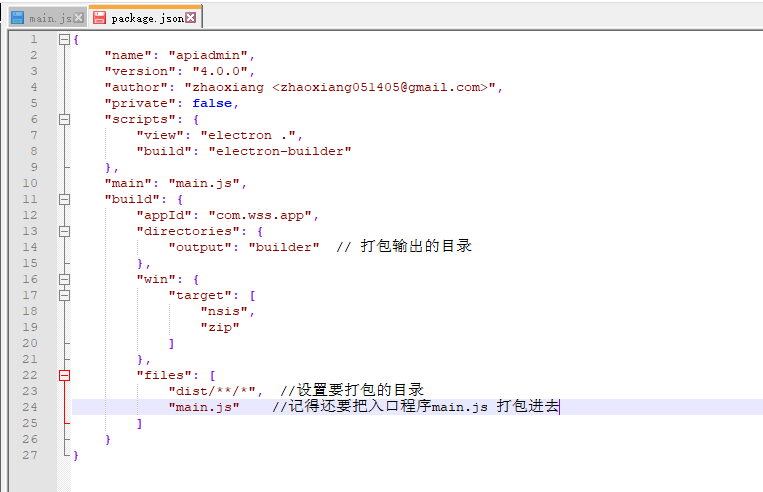
Task: Click the "com.wss.app" appId value
Action: 260,215
